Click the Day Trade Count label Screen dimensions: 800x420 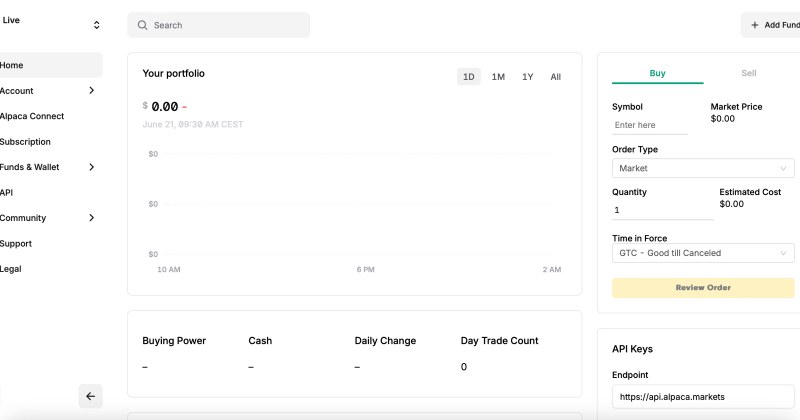click(499, 340)
